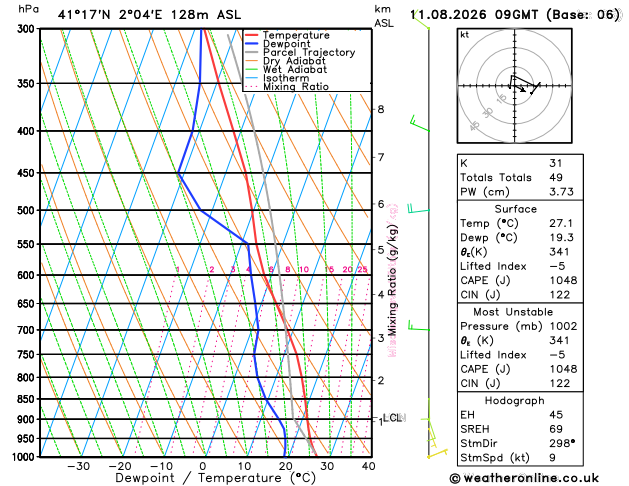
Task: Click the kt unit label in hodograph
Action: 465,35
